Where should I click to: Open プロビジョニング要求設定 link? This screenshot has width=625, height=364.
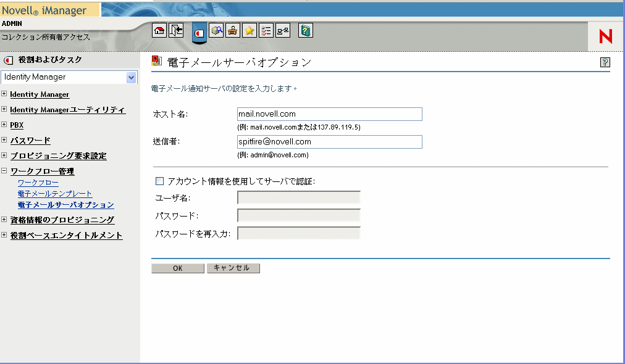(x=58, y=155)
